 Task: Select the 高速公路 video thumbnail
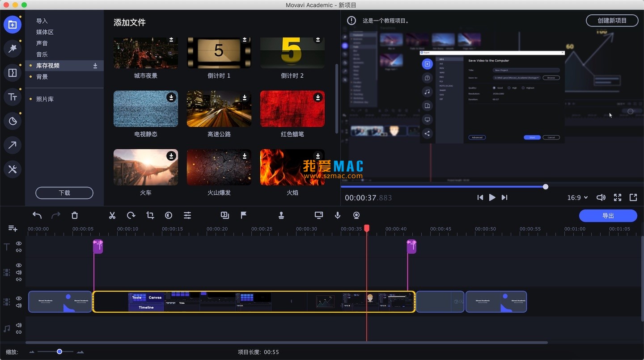(x=219, y=109)
